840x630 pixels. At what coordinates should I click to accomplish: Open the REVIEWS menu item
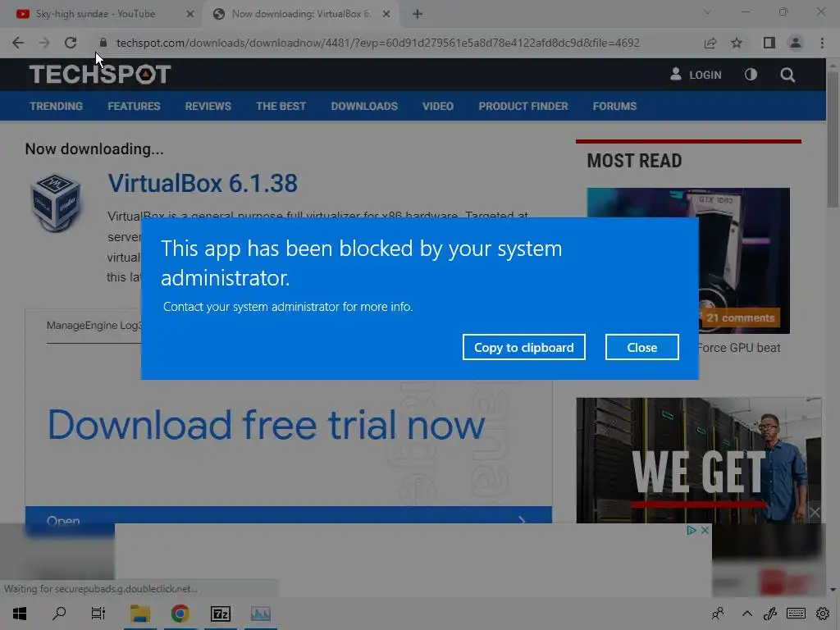click(208, 106)
